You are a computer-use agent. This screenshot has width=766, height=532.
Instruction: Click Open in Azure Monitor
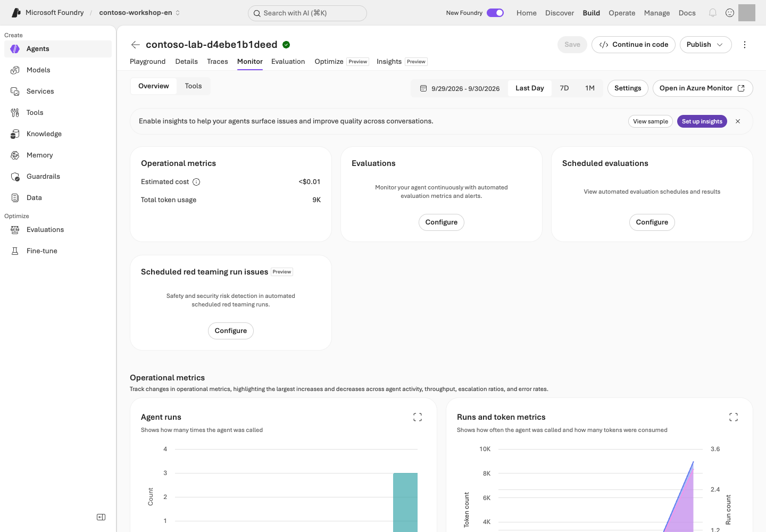(x=703, y=88)
